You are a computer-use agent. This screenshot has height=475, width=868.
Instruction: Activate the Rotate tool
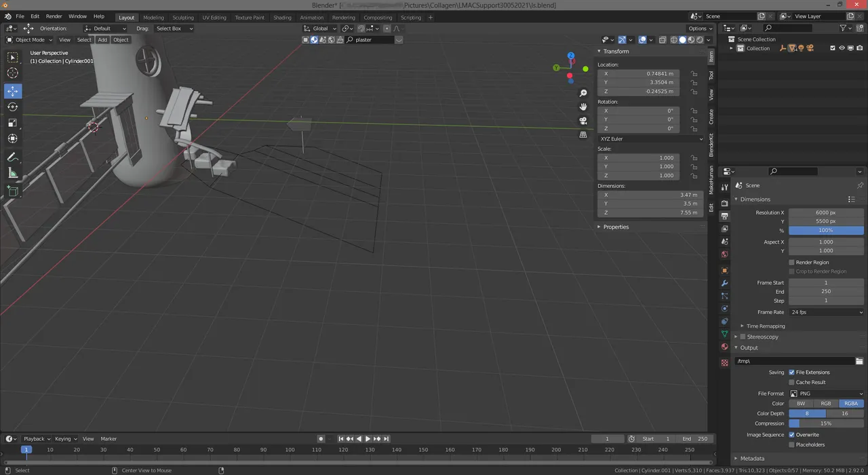click(x=13, y=107)
